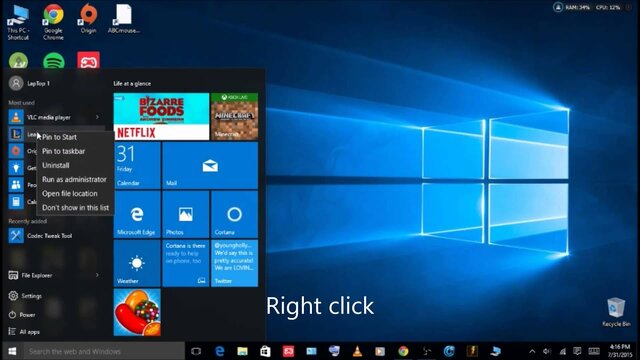Open Google Chrome from the taskbar
Viewport: 640px width, 360px height.
pos(403,351)
